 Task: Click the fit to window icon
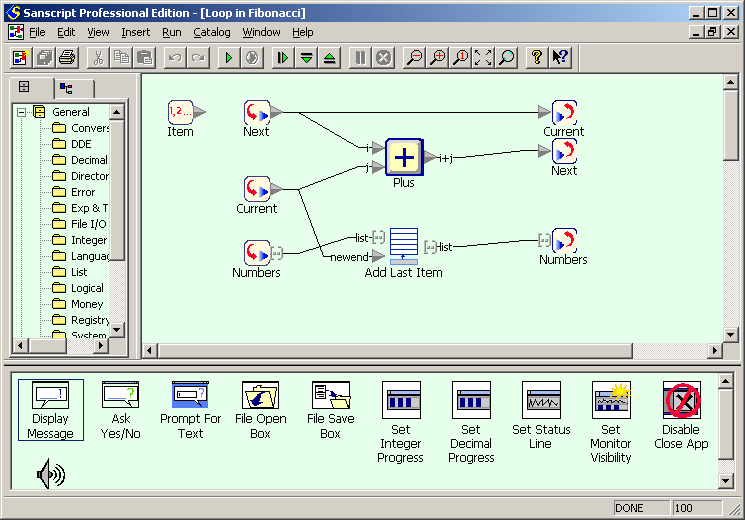(483, 58)
